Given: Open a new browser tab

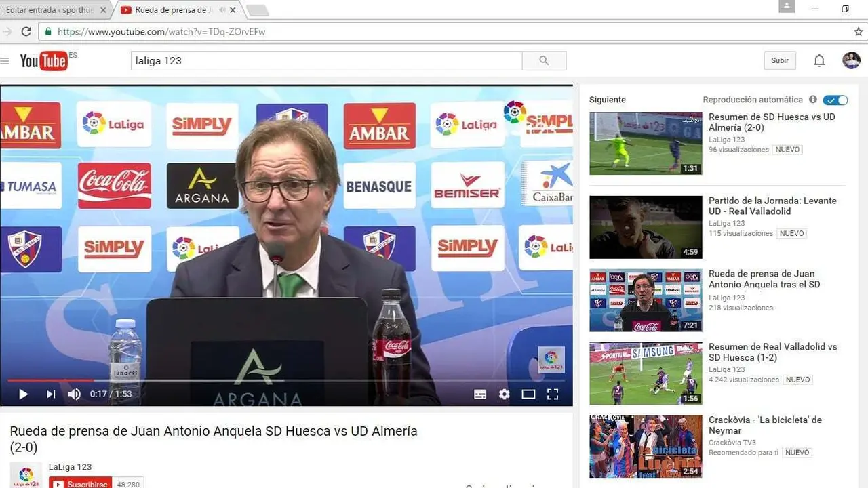Looking at the screenshot, I should coord(258,11).
